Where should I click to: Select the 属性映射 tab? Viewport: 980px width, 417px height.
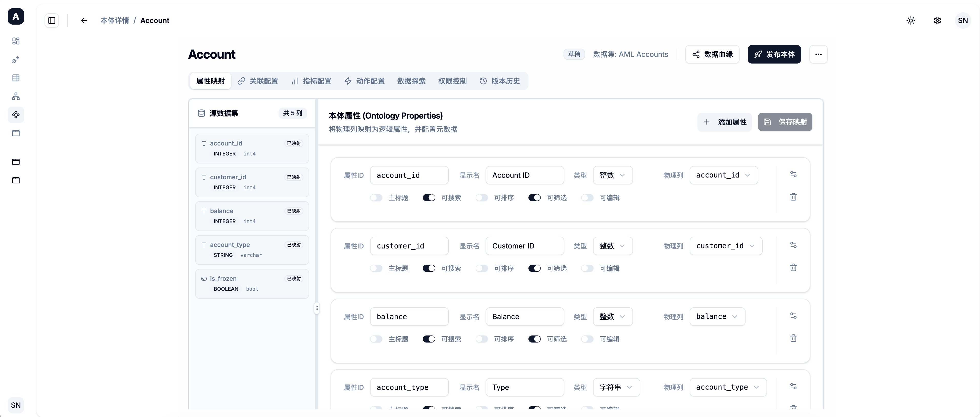click(x=210, y=81)
